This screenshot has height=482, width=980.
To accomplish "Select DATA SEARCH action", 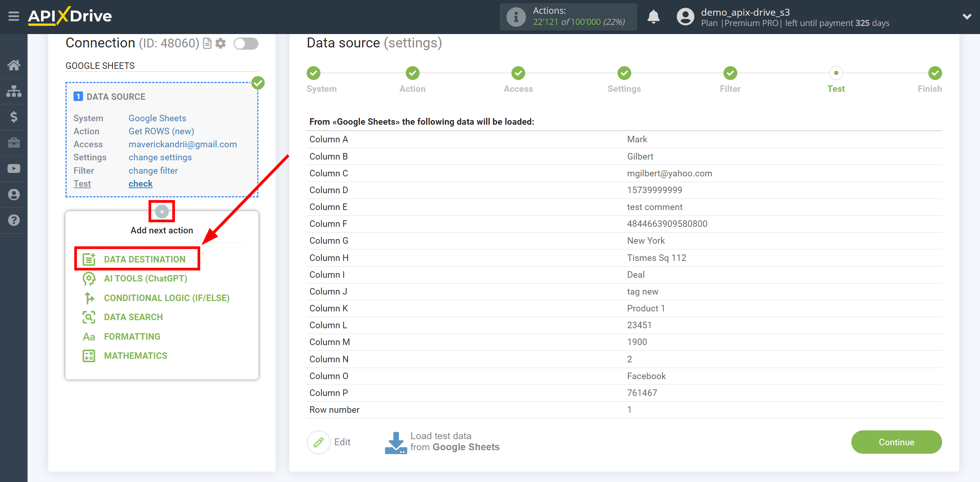I will coord(133,317).
